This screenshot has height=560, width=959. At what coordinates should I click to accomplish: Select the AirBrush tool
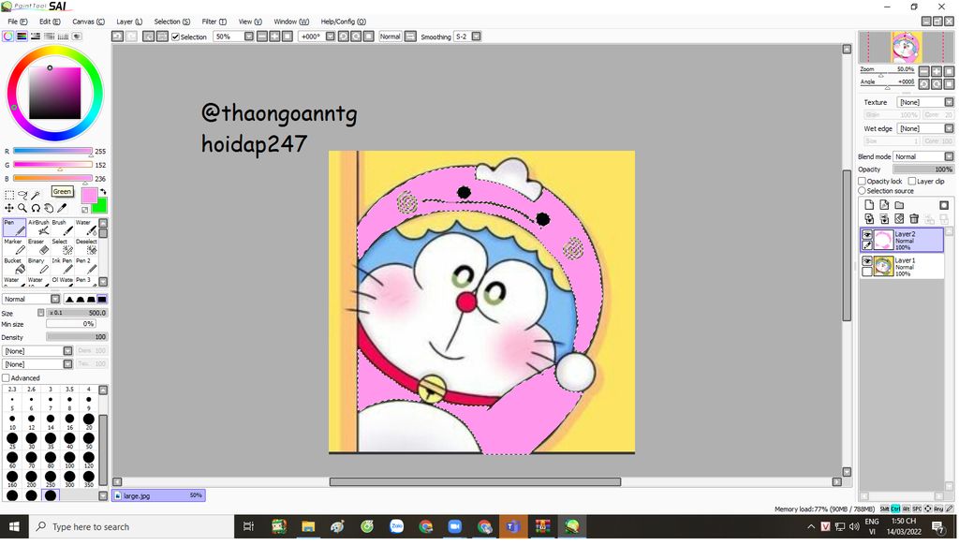pos(37,228)
